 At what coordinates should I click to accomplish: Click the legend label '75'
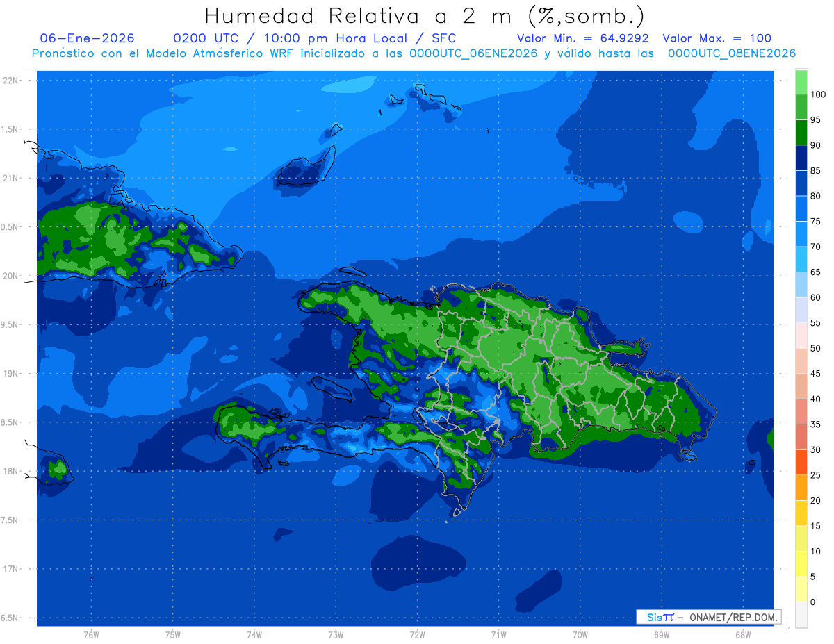click(816, 222)
